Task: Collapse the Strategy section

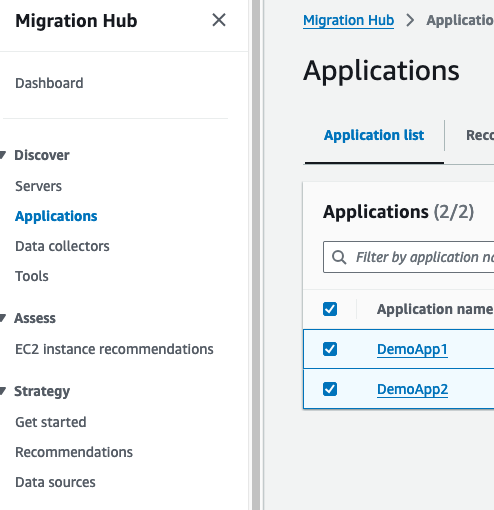Action: (3, 391)
